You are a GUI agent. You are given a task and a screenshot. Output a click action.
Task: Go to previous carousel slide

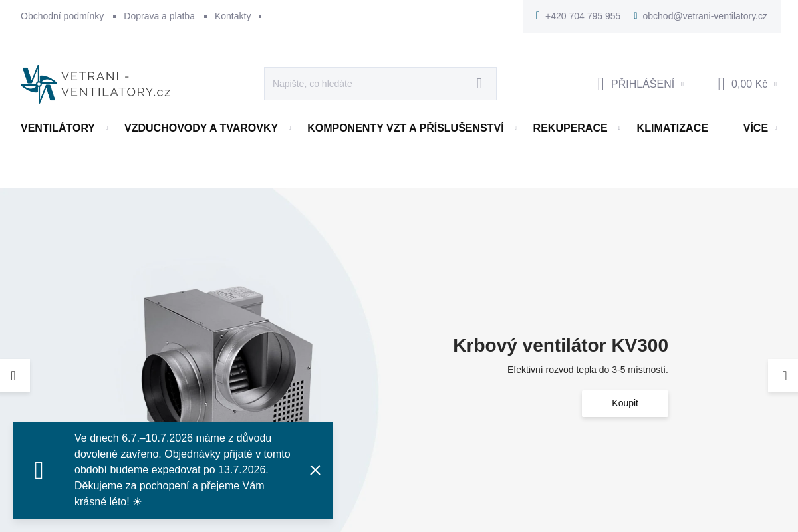tap(13, 376)
